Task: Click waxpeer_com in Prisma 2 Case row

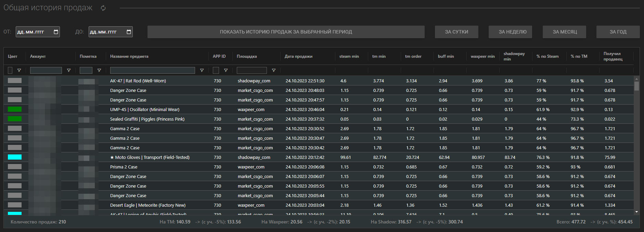Action: 251,167
